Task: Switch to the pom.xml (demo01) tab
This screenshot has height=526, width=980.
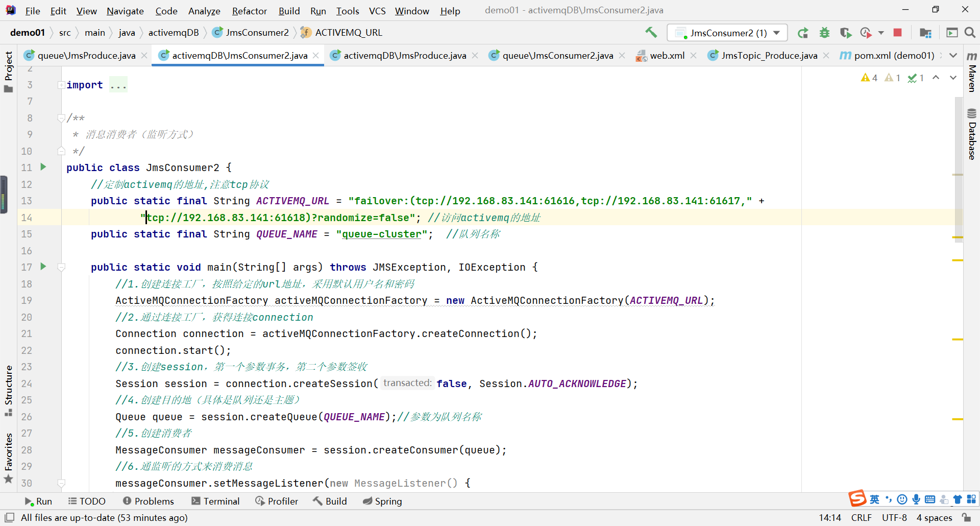Action: click(894, 55)
